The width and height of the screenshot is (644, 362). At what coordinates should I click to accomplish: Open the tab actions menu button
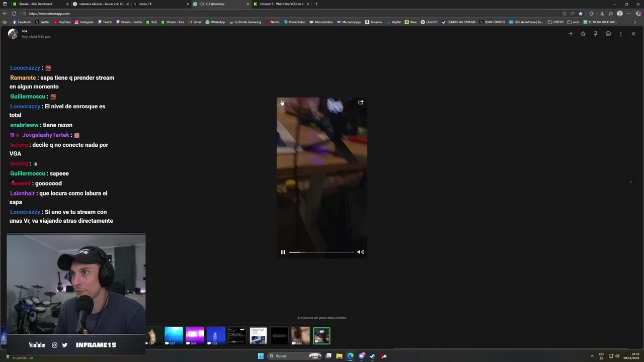click(x=5, y=4)
